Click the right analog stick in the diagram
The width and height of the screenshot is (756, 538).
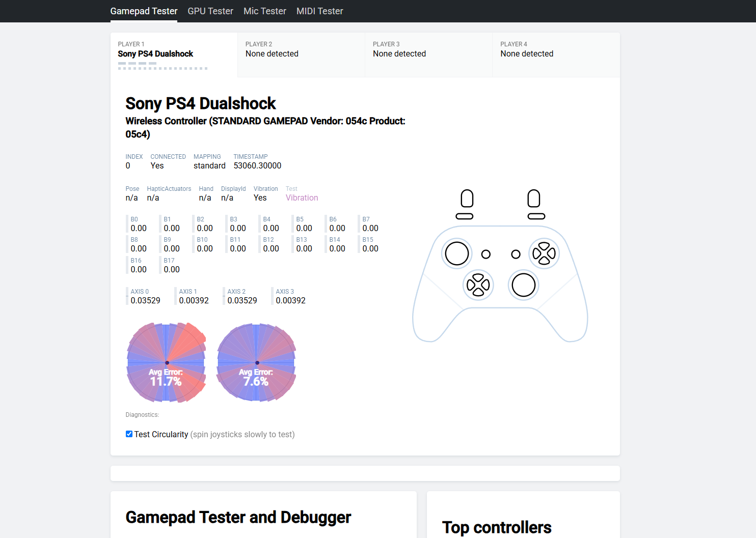524,285
